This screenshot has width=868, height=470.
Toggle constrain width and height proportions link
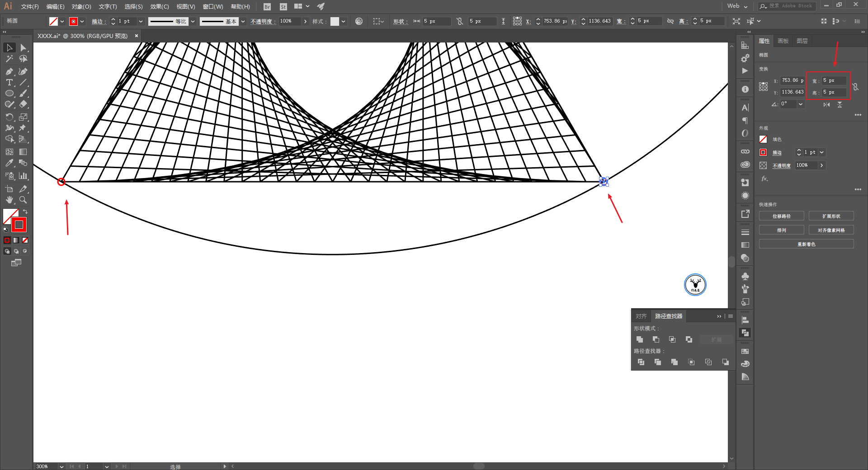pos(855,86)
